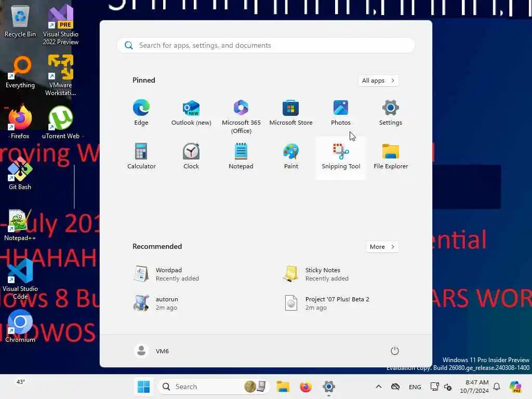Screen dimensions: 532x399
Task: Open the Clock app
Action: tap(191, 156)
